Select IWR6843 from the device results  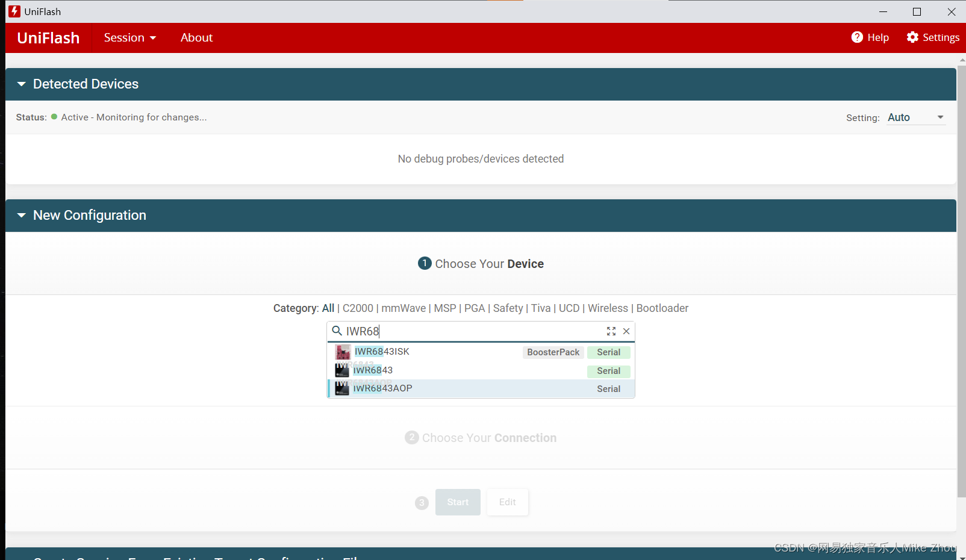(481, 370)
